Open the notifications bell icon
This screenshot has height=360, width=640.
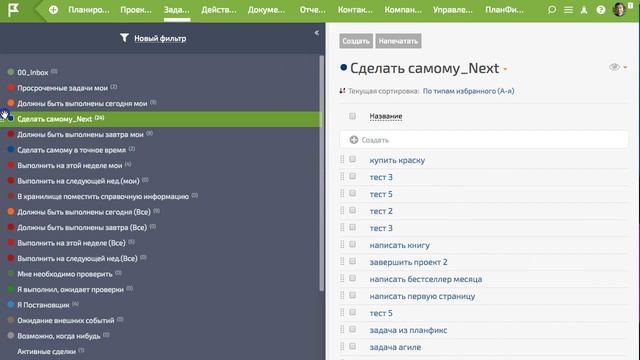pyautogui.click(x=584, y=10)
